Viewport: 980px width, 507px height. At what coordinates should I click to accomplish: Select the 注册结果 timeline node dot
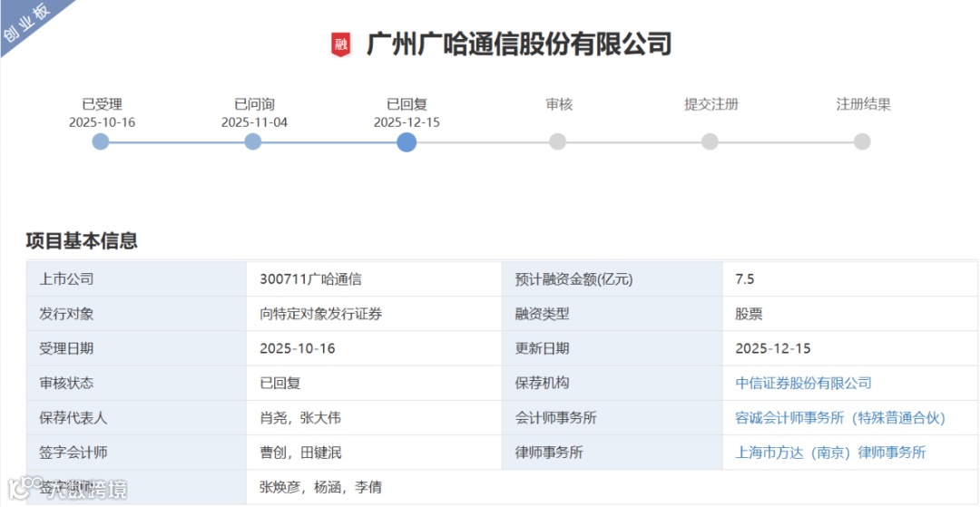(x=862, y=141)
